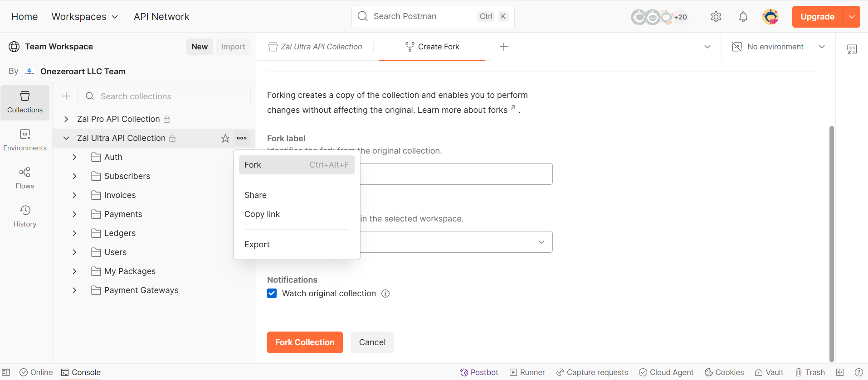Viewport: 868px width, 380px height.
Task: Collapse the Zal Ultra API Collection
Action: tap(66, 138)
